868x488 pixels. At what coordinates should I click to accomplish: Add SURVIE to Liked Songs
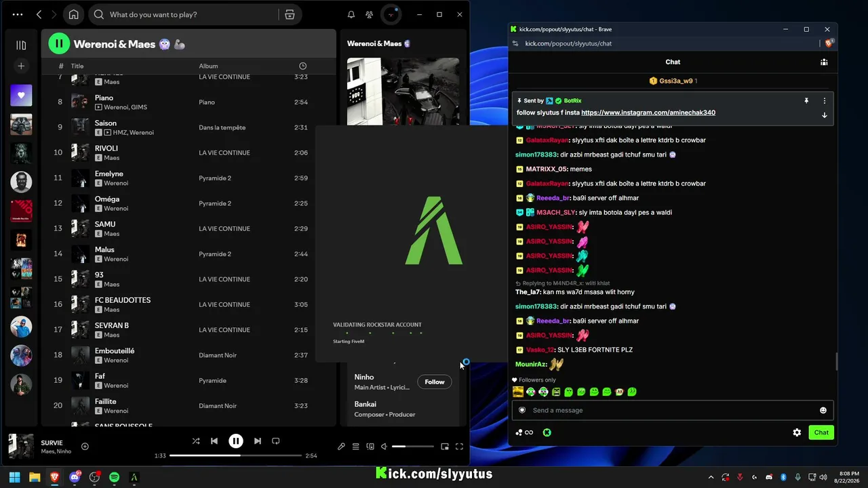(x=85, y=446)
